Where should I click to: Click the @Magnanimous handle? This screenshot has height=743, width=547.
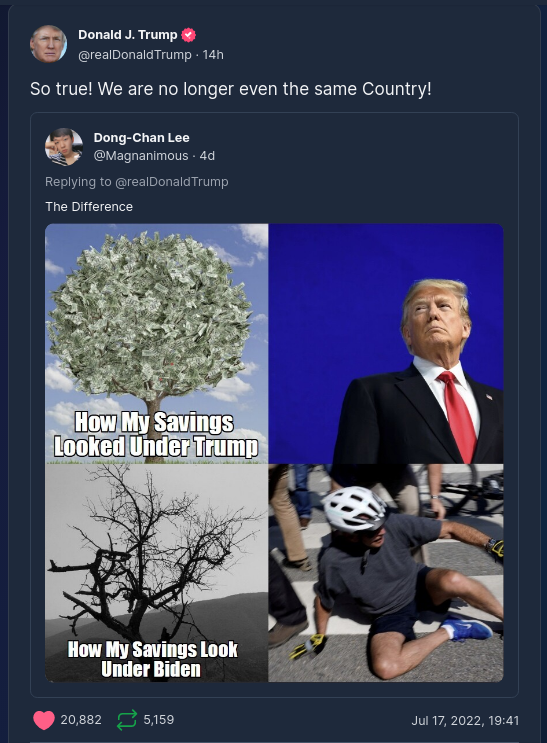tap(141, 156)
